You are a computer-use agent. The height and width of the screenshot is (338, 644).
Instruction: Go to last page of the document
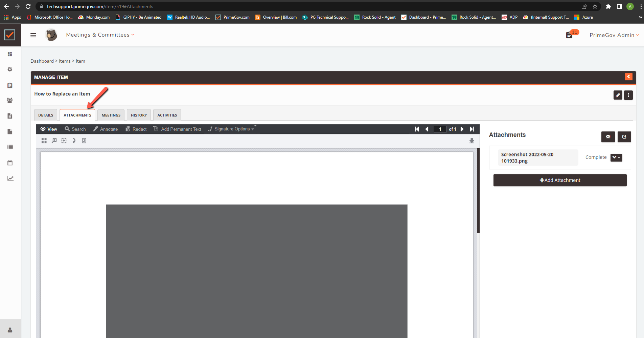(472, 129)
